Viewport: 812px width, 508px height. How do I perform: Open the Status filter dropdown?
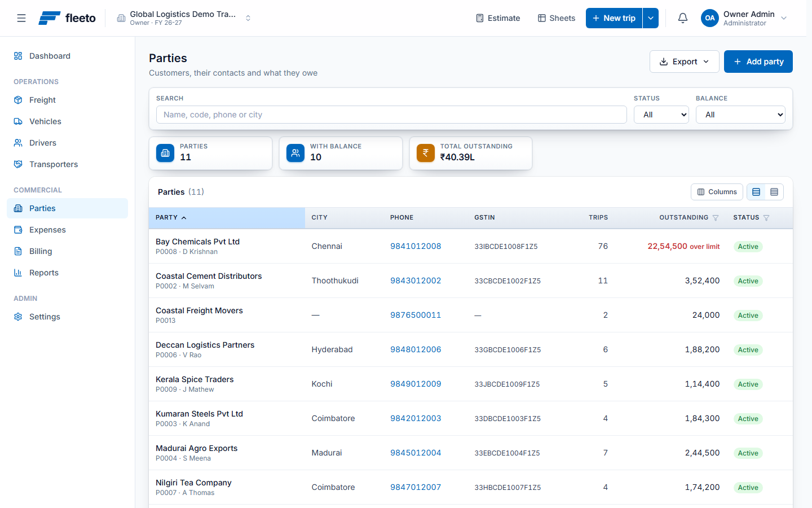click(661, 115)
